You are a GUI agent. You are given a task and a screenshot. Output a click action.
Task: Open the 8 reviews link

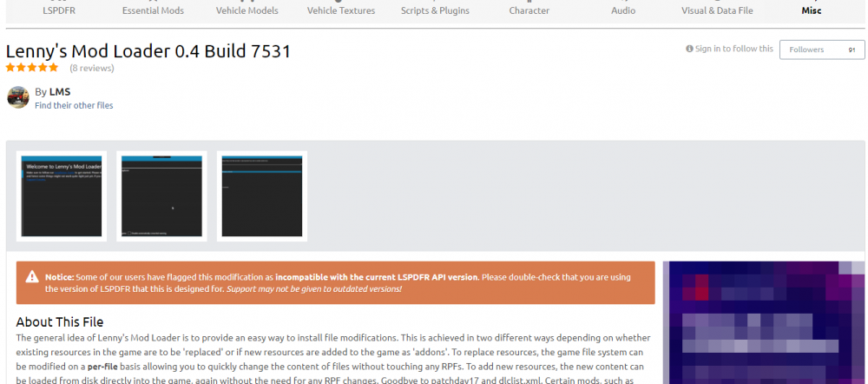92,68
